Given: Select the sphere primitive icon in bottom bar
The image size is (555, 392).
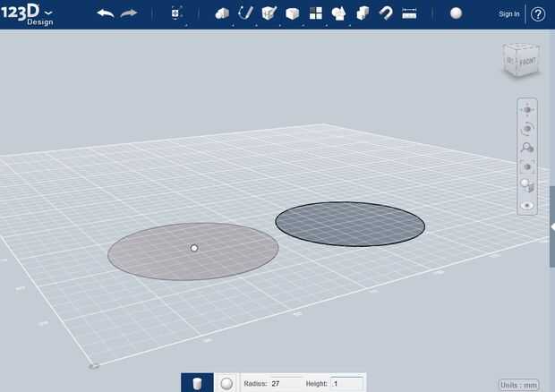Looking at the screenshot, I should coord(226,384).
